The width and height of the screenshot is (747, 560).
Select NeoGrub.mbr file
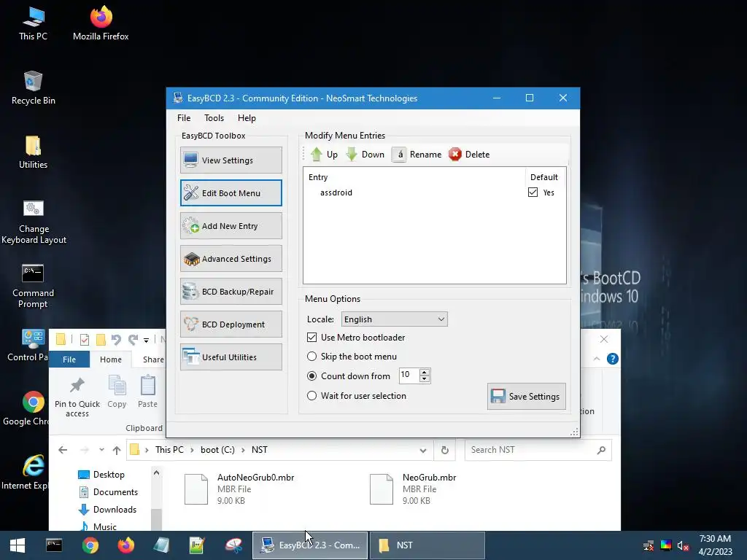coord(414,489)
